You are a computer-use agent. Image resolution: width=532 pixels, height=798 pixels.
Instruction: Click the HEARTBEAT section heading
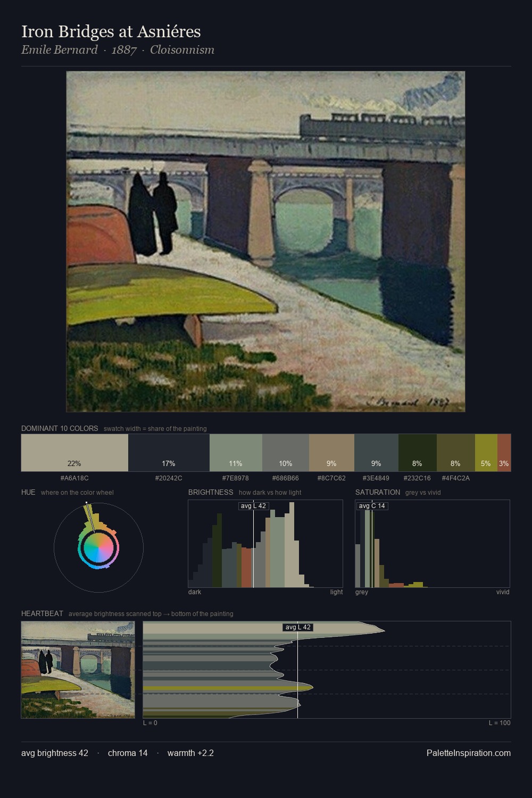click(42, 613)
